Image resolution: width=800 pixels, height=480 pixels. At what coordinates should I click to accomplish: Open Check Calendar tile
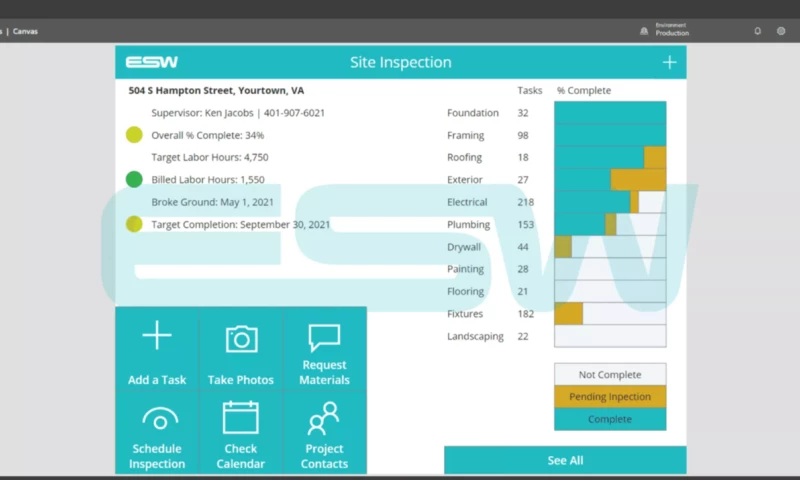(241, 433)
